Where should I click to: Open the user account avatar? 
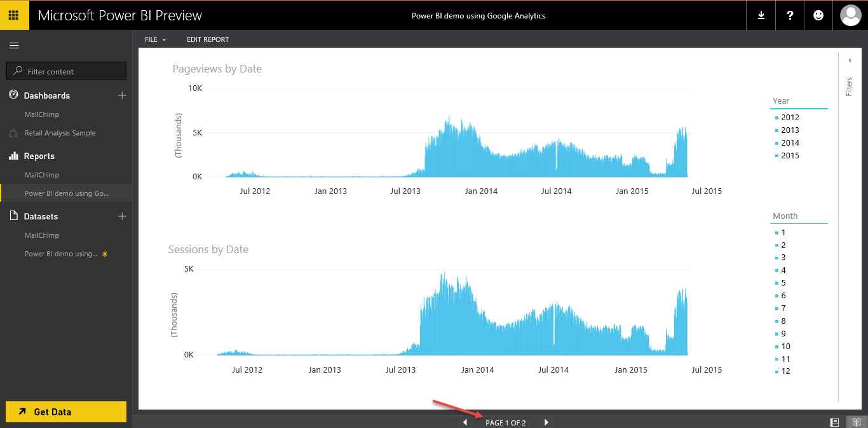[850, 15]
